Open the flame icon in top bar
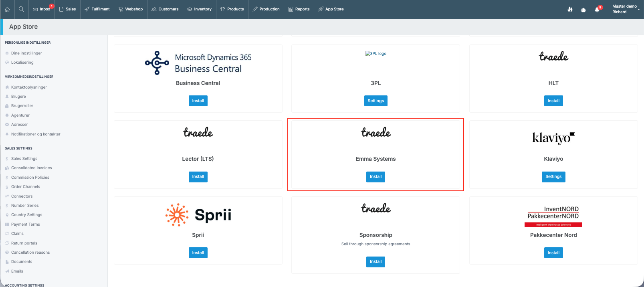This screenshot has height=287, width=644. click(570, 9)
